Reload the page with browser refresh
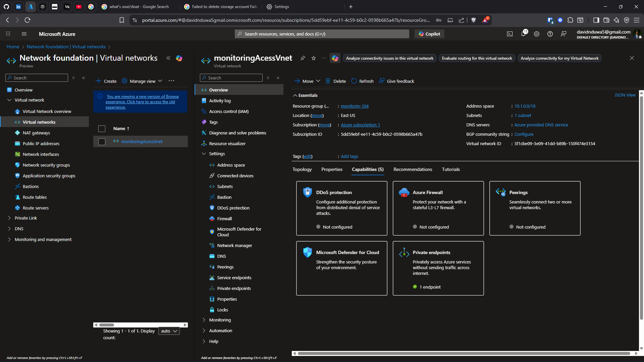 pyautogui.click(x=28, y=20)
